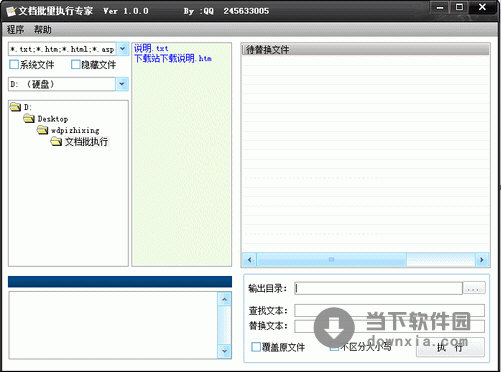The width and height of the screenshot is (501, 372).
Task: Enable the 隐藏文件 checkbox
Action: [x=76, y=64]
